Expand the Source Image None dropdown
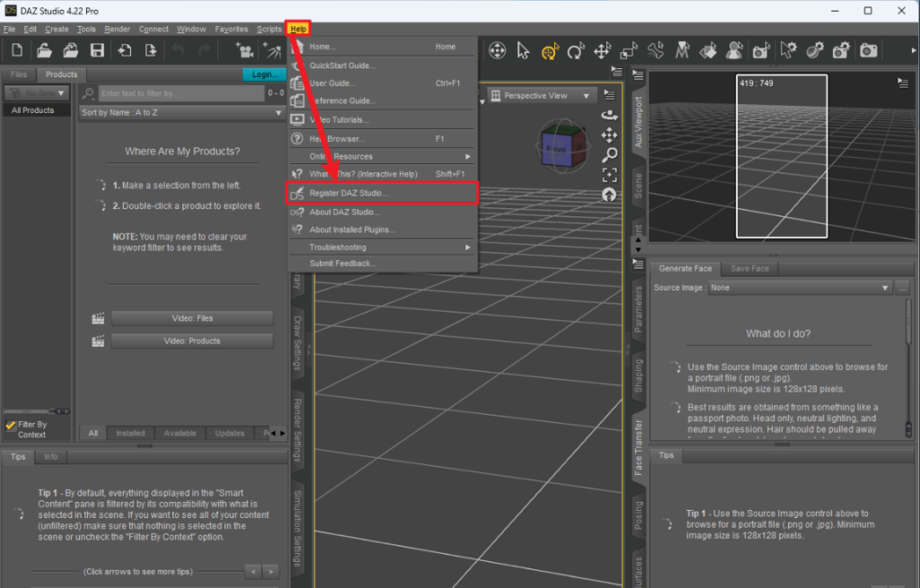The height and width of the screenshot is (588, 920). click(x=799, y=288)
